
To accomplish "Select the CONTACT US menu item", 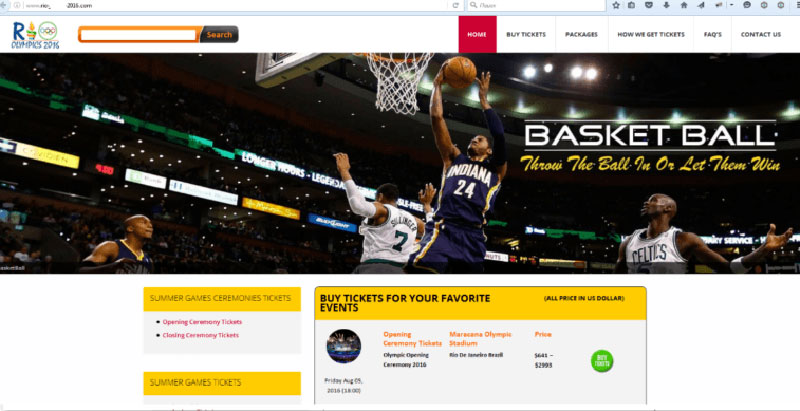I will click(x=761, y=34).
